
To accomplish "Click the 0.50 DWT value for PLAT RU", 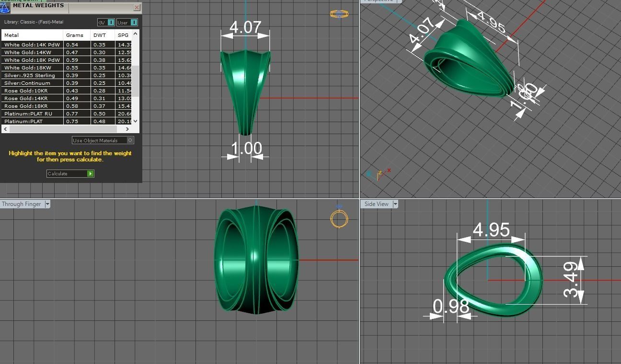I will pyautogui.click(x=99, y=114).
